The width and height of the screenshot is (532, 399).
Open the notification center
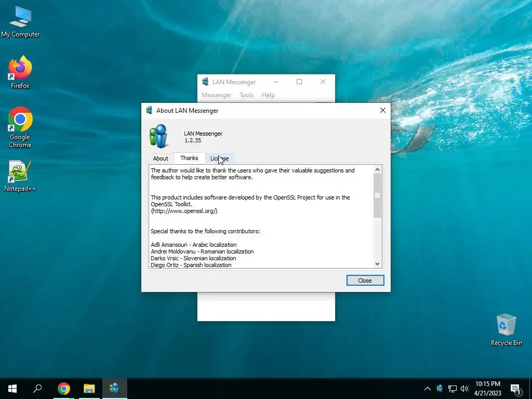515,389
